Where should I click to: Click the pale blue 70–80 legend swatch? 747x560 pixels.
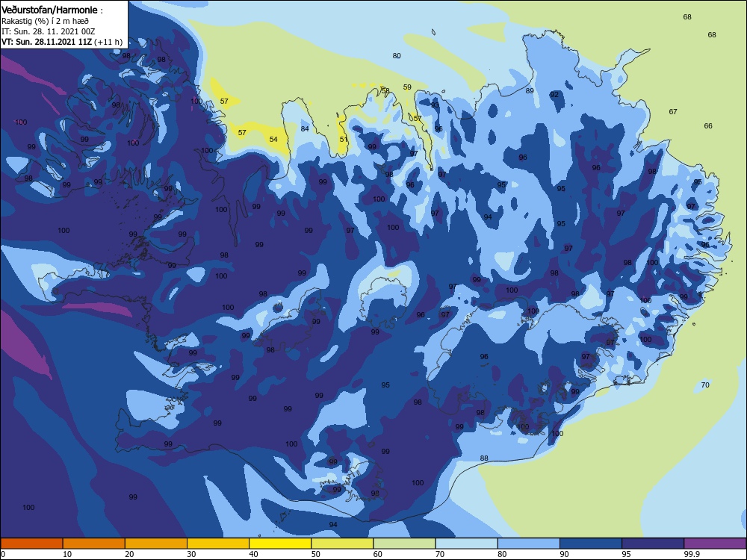(x=466, y=544)
